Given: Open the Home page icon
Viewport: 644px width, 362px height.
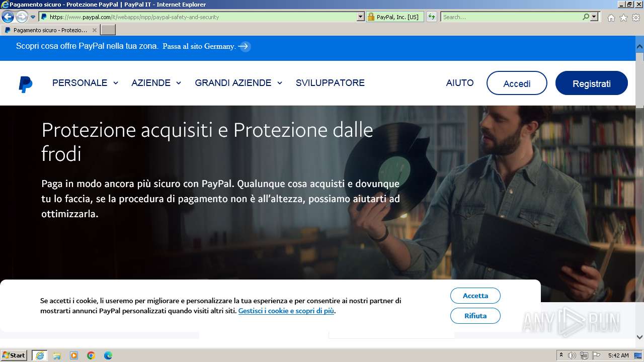Looking at the screenshot, I should 611,18.
